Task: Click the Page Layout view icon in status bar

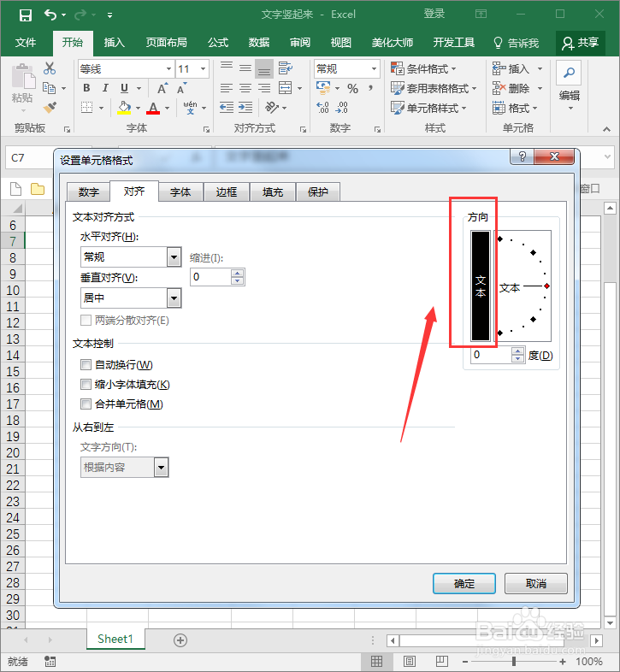Action: coord(410,661)
